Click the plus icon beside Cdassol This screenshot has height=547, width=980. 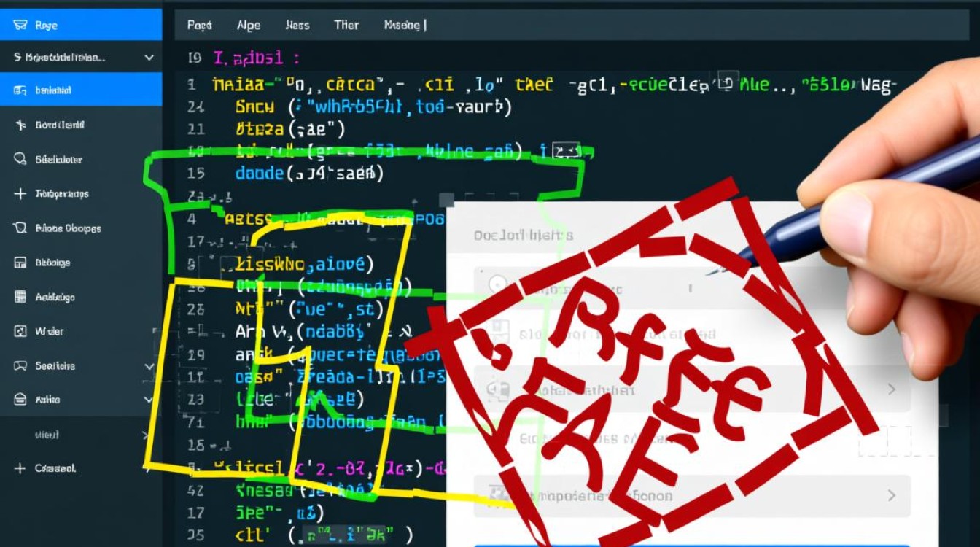click(x=20, y=468)
